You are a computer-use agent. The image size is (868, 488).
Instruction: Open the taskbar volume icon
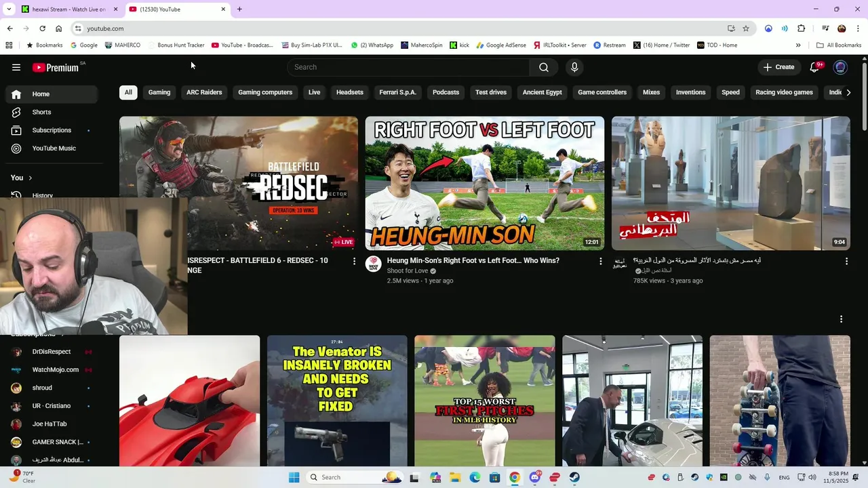812,477
